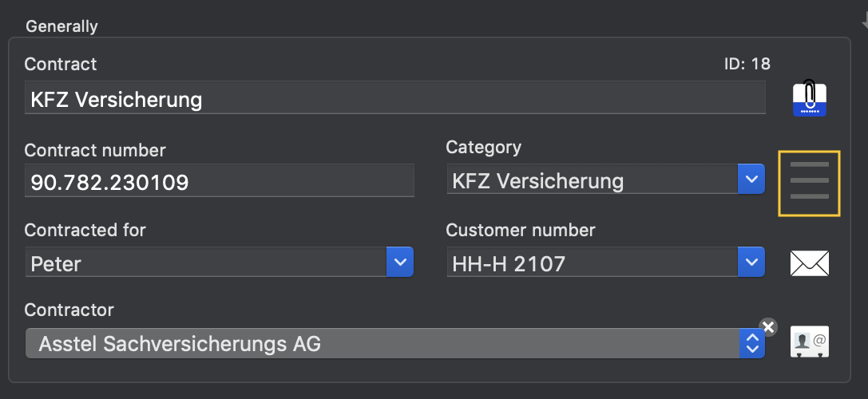Screen dimensions: 868x399
Task: Expand the Category dropdown arrow
Action: 751,179
